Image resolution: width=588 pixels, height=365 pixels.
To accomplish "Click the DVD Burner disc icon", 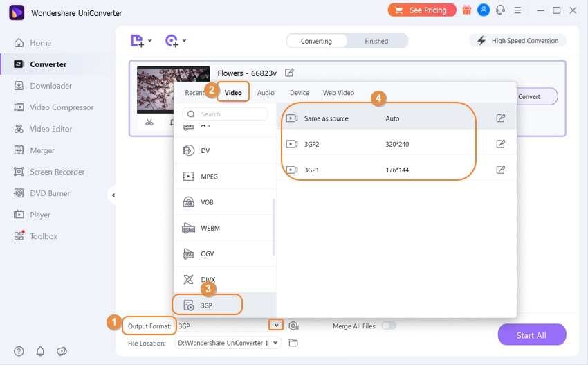I will click(x=19, y=193).
